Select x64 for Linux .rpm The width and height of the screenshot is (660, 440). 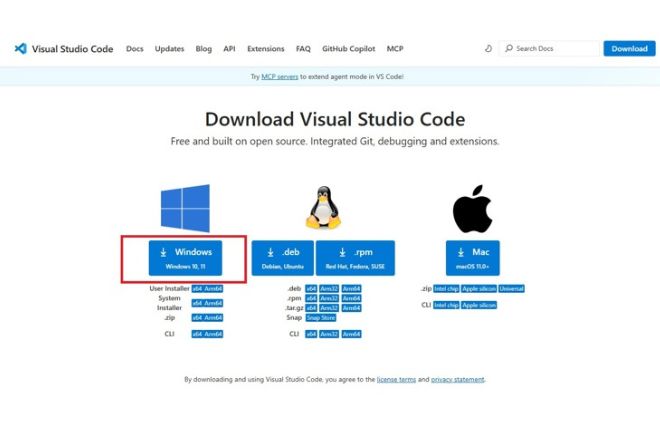point(311,298)
